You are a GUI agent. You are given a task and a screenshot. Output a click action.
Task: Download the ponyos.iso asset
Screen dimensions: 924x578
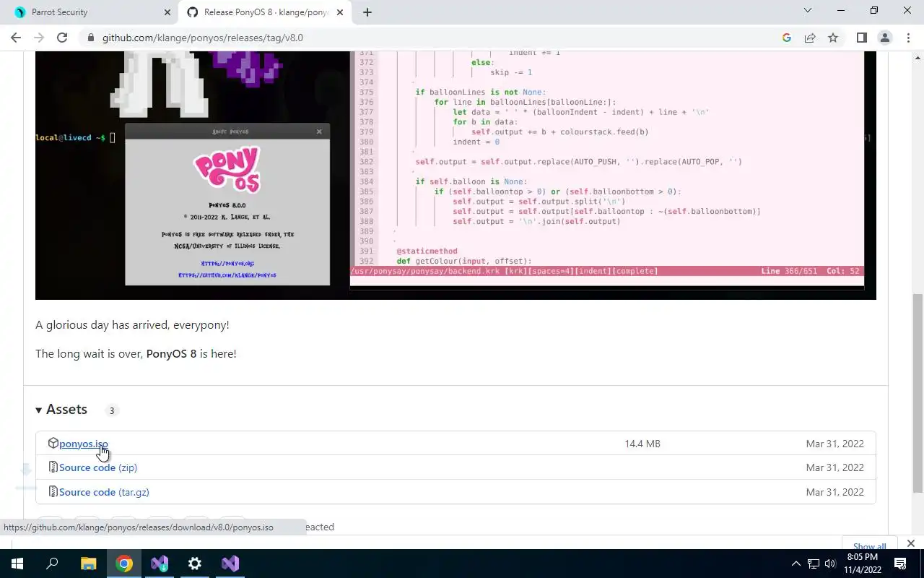(84, 444)
